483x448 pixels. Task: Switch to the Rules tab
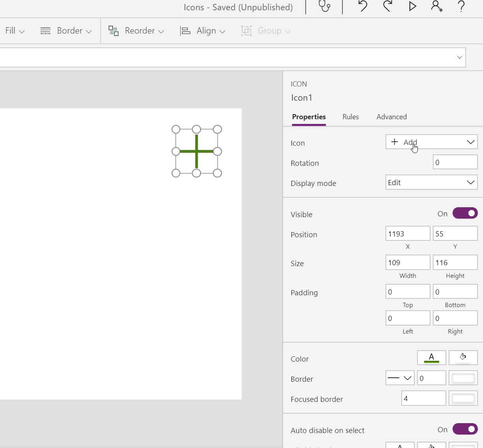[350, 116]
